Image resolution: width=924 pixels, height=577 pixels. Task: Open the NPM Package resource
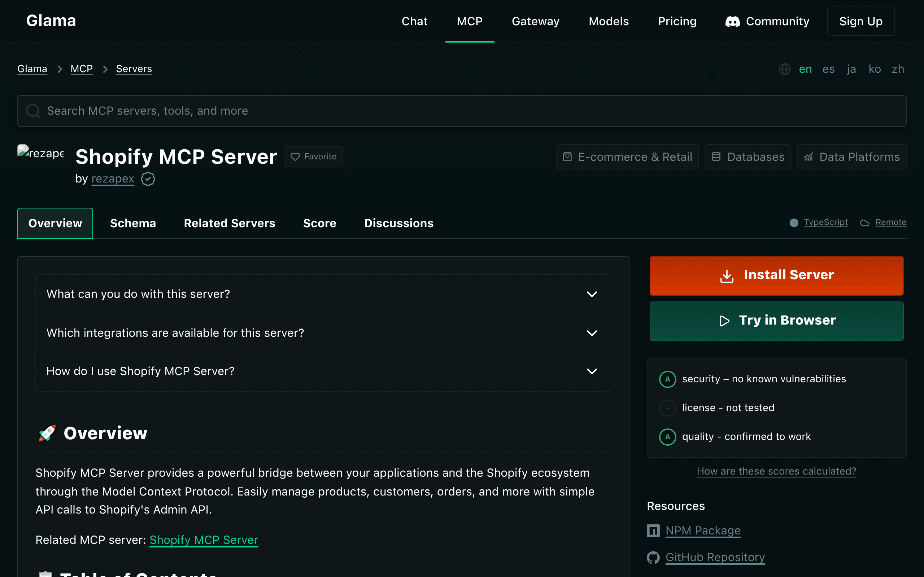click(703, 530)
